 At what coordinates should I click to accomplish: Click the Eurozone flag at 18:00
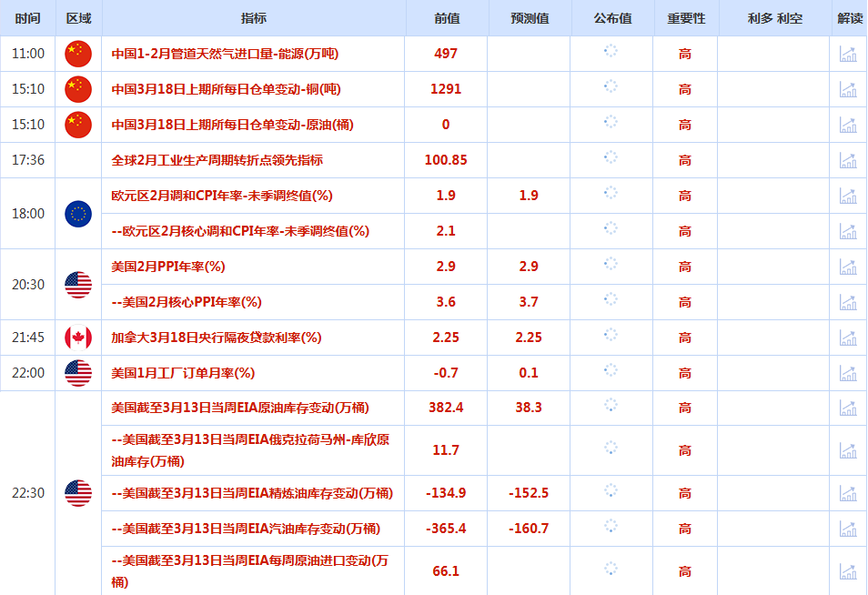point(78,214)
